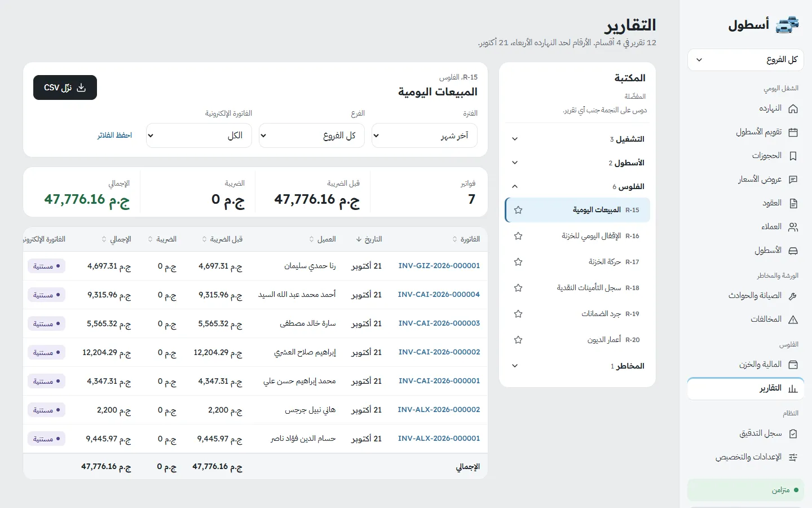Click احفظ الفلاتر link
Viewport: 812px width, 508px height.
(114, 135)
